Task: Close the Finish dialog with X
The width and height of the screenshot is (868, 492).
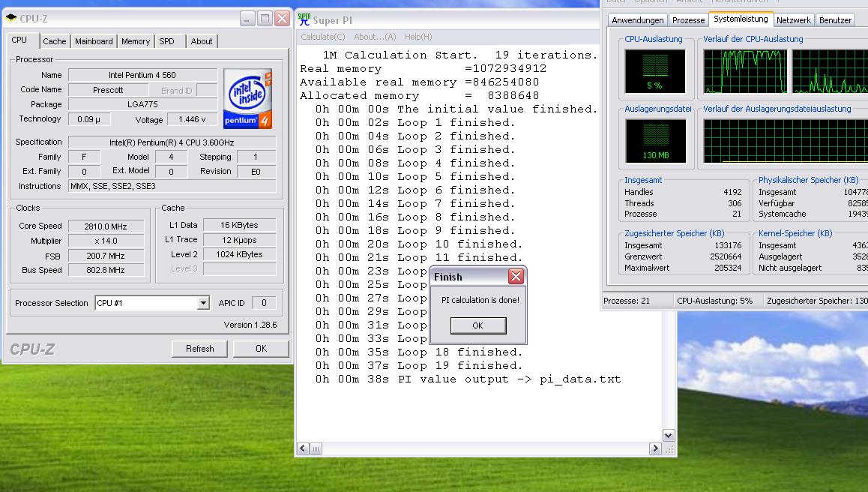Action: coord(516,277)
